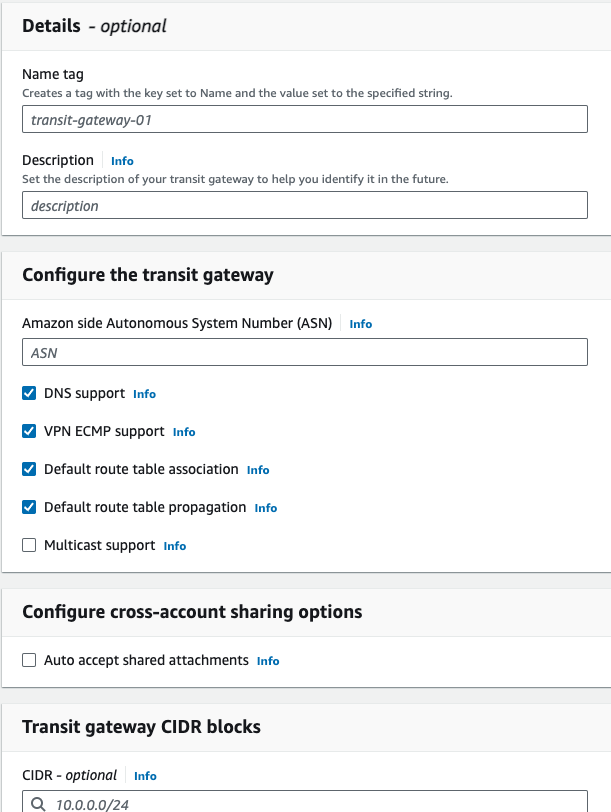Screen dimensions: 611x812
Task: Open Info next to Description
Action: pos(121,160)
